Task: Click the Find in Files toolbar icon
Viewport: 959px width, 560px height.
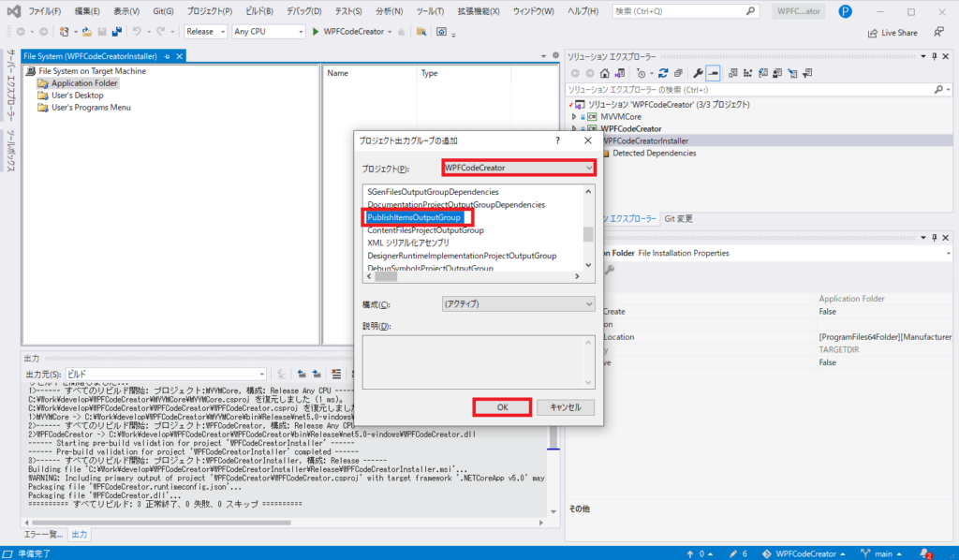Action: tap(421, 32)
